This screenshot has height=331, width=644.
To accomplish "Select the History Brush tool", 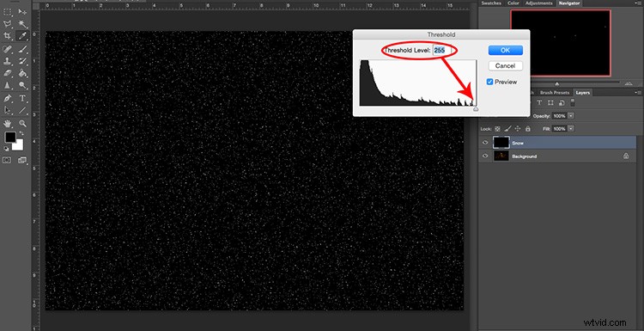I will point(22,61).
